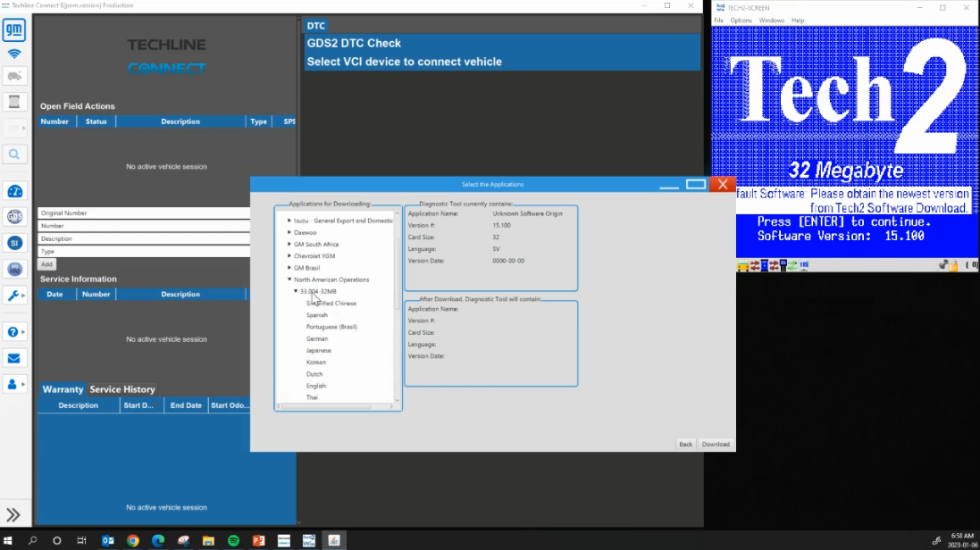Open the envelope messages icon
The width and height of the screenshot is (980, 550).
(x=13, y=358)
